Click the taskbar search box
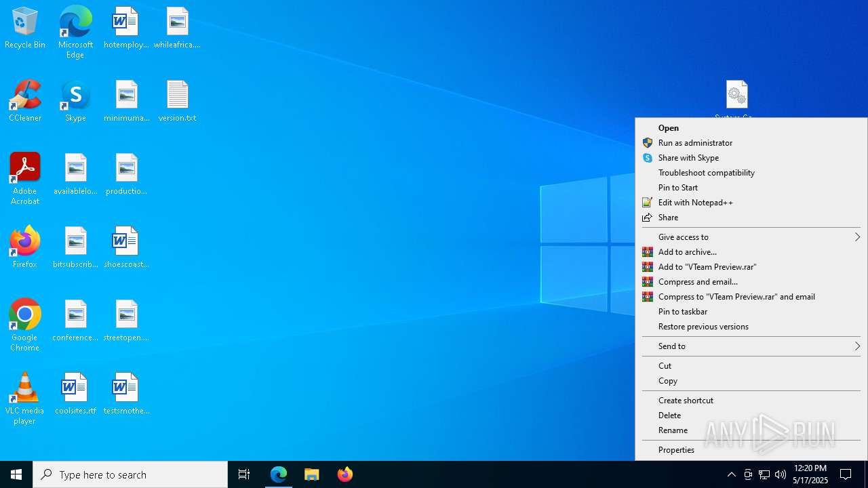The height and width of the screenshot is (488, 868). 130,474
